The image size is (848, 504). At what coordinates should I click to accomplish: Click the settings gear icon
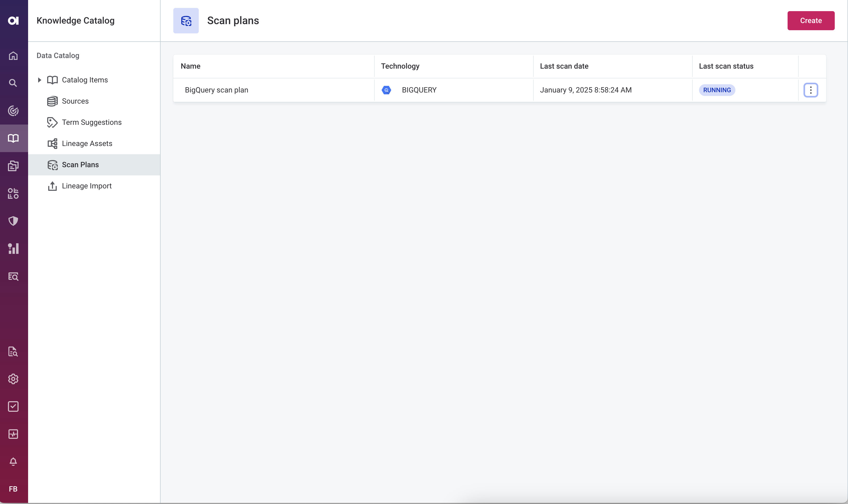(13, 379)
